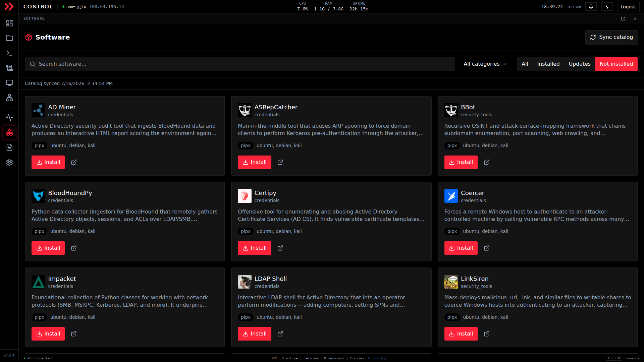
Task: Open settings gear in sidebar
Action: pyautogui.click(x=9, y=162)
